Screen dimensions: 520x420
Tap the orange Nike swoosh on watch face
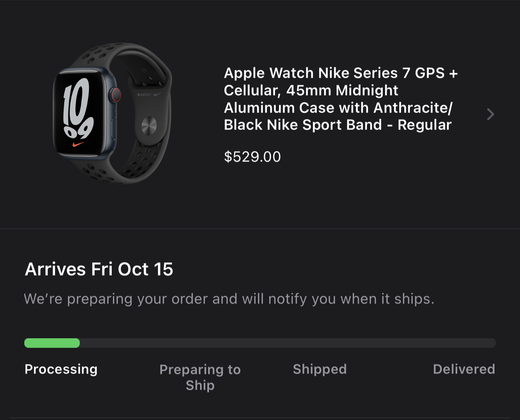(78, 144)
